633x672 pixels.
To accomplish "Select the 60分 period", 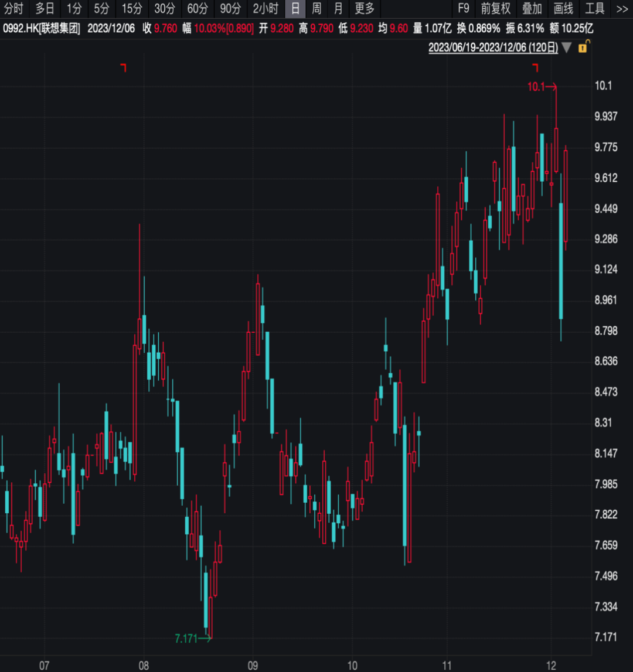I will click(198, 9).
